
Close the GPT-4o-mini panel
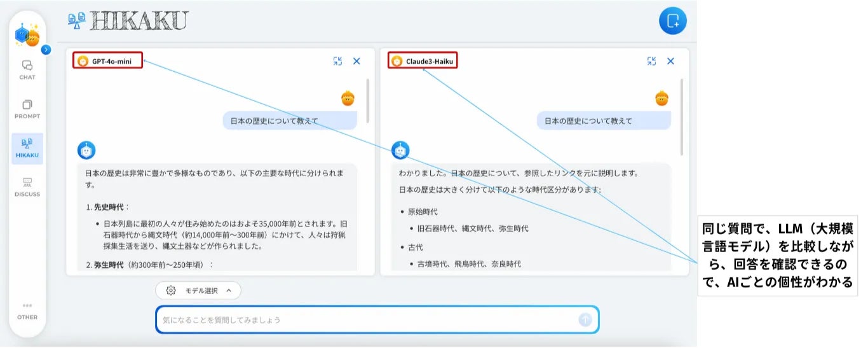point(356,61)
